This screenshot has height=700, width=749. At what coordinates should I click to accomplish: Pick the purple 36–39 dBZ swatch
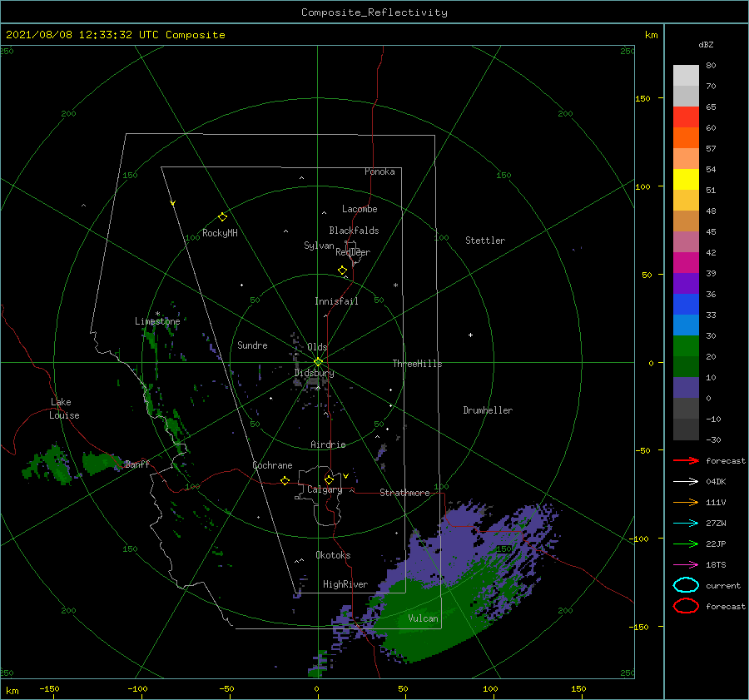coord(686,284)
